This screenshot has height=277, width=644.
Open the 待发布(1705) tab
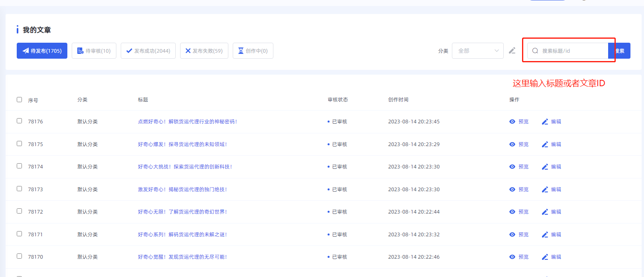point(42,51)
